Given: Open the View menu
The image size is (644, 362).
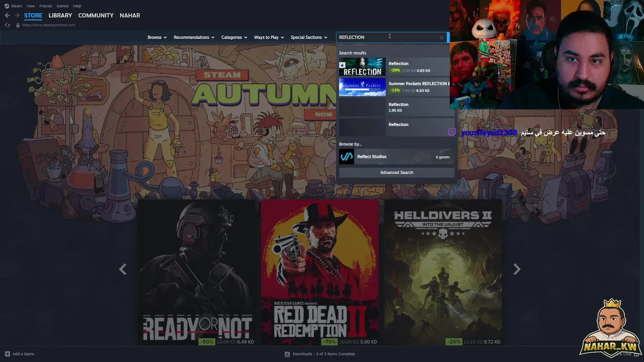Looking at the screenshot, I should 31,6.
